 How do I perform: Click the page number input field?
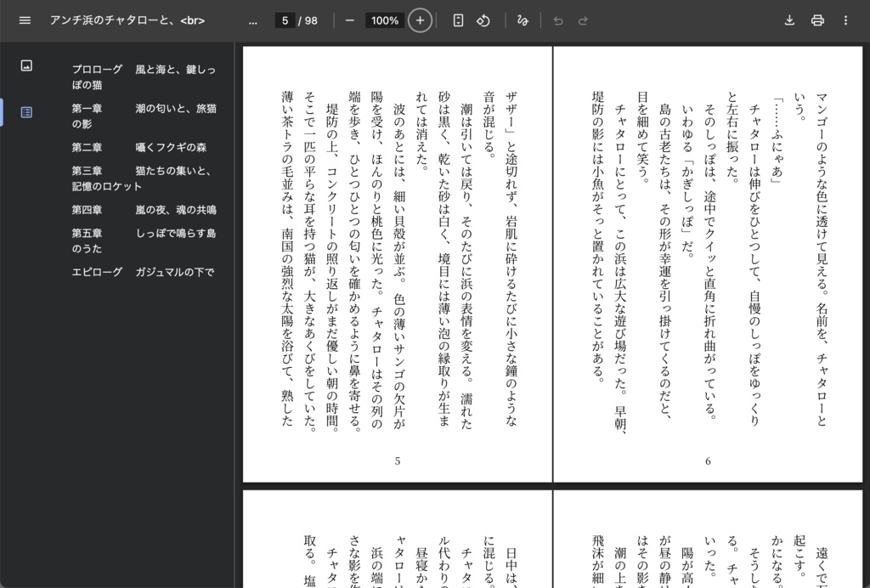[x=284, y=20]
